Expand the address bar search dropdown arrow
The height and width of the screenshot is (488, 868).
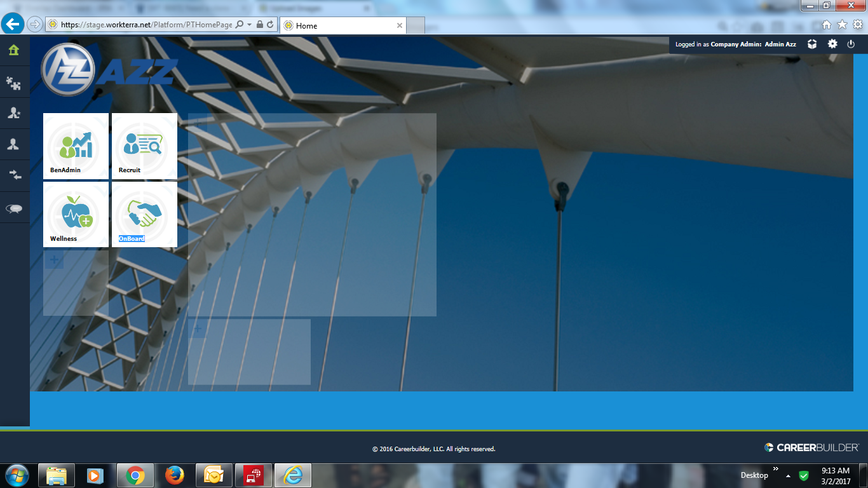point(250,25)
